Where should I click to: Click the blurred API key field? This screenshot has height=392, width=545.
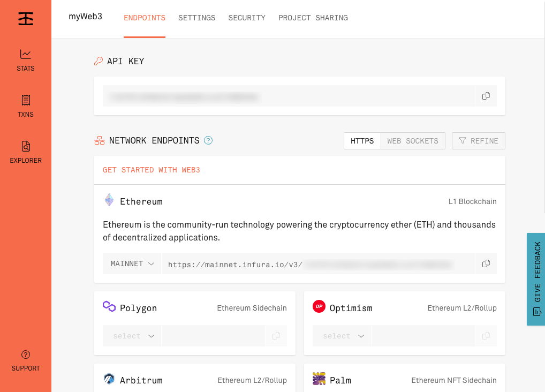[x=289, y=96]
